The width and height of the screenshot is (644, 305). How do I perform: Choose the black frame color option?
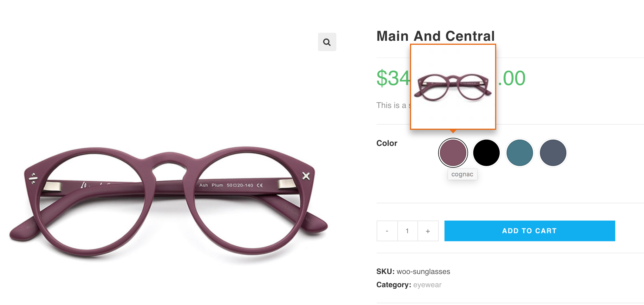486,152
